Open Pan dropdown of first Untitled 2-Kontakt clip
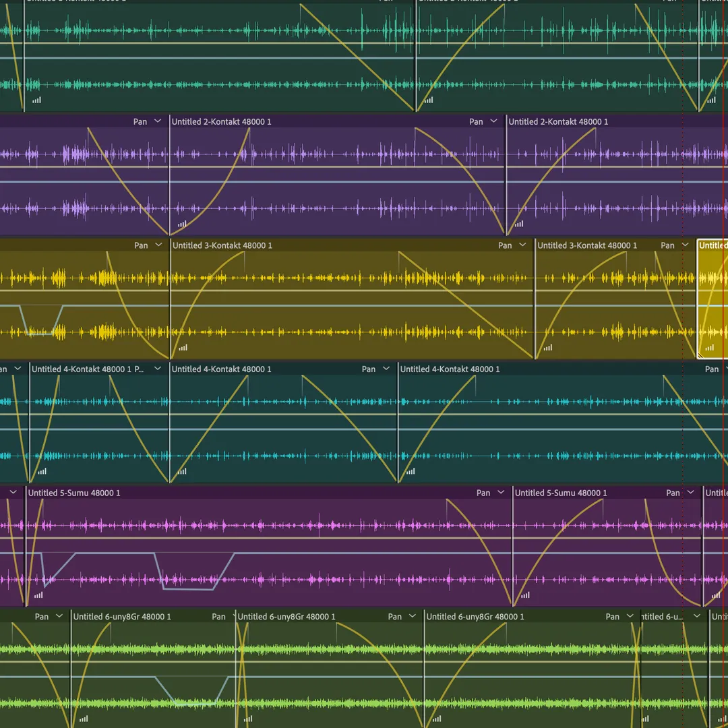This screenshot has width=728, height=728. coord(494,121)
